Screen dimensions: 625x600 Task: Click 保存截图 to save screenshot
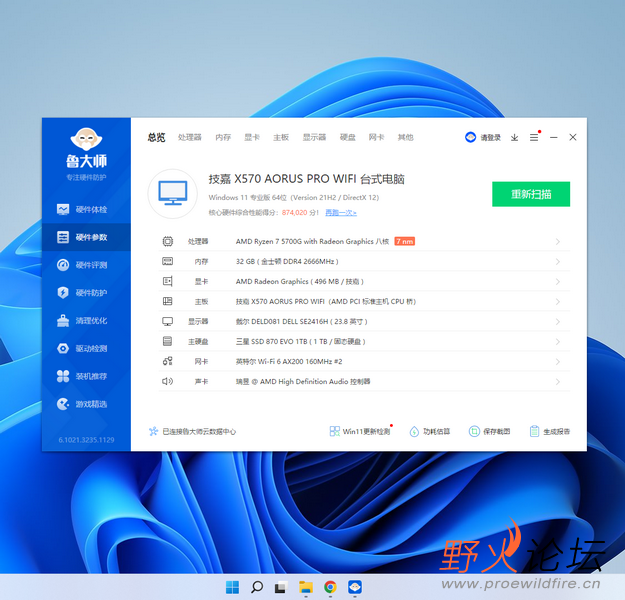[489, 431]
